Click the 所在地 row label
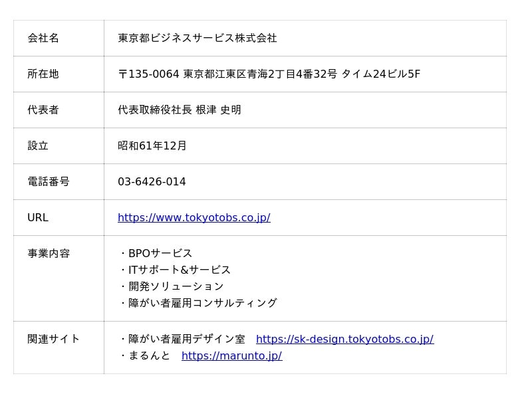The image size is (532, 394). pyautogui.click(x=43, y=74)
